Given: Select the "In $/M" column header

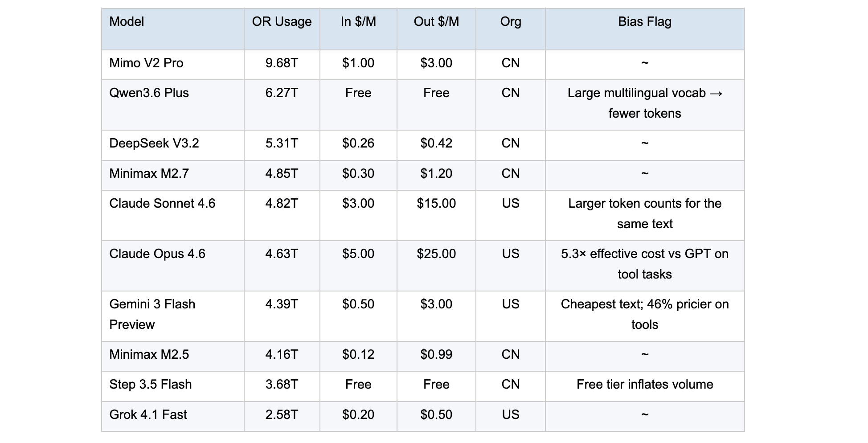Looking at the screenshot, I should (x=358, y=21).
